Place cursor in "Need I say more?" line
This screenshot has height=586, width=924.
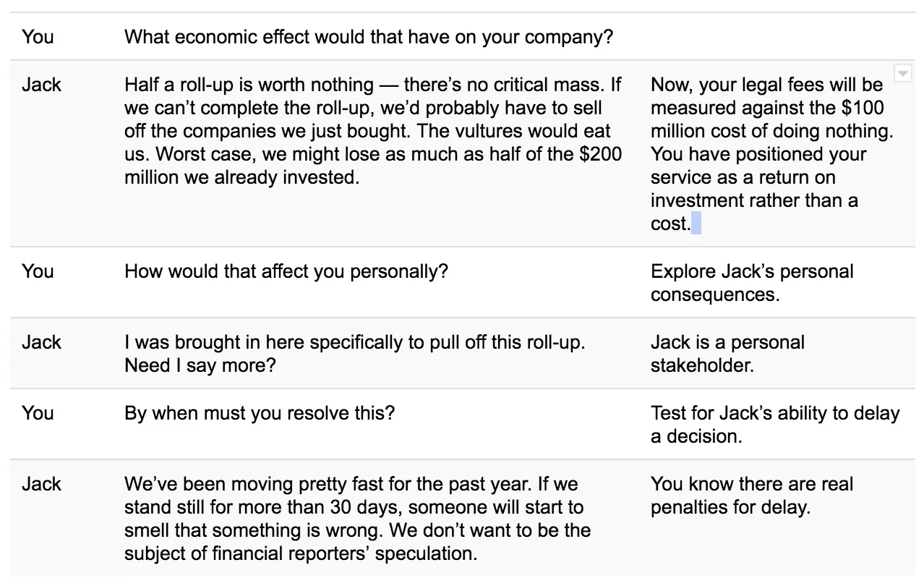point(200,365)
